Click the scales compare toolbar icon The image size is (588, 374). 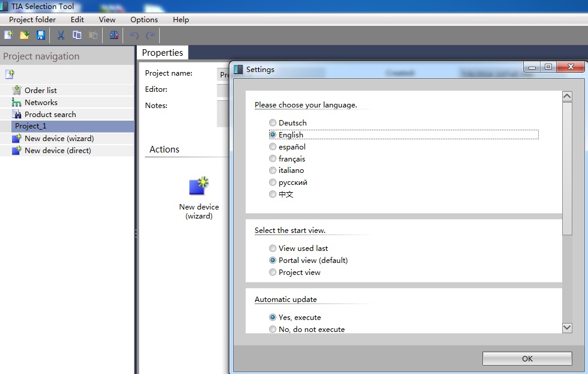coord(114,35)
